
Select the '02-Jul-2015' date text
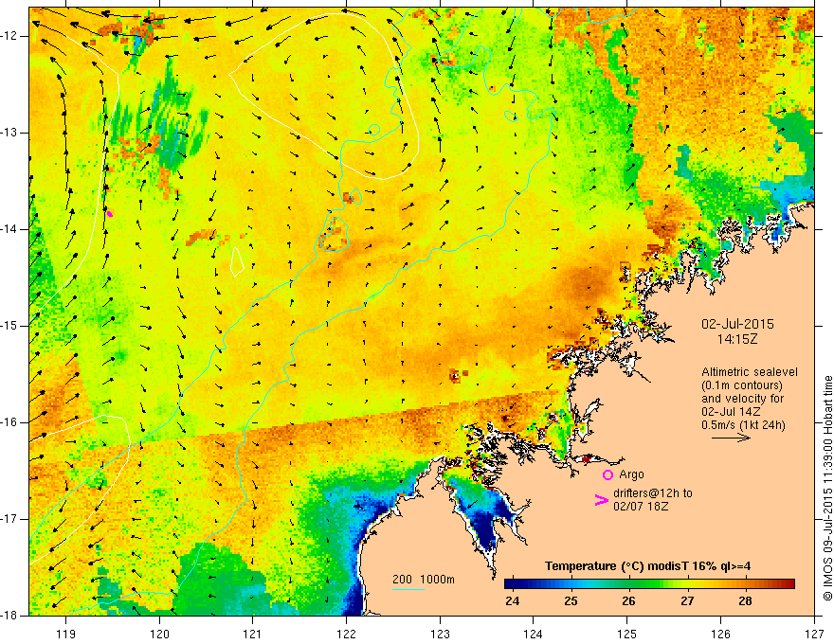pos(737,324)
